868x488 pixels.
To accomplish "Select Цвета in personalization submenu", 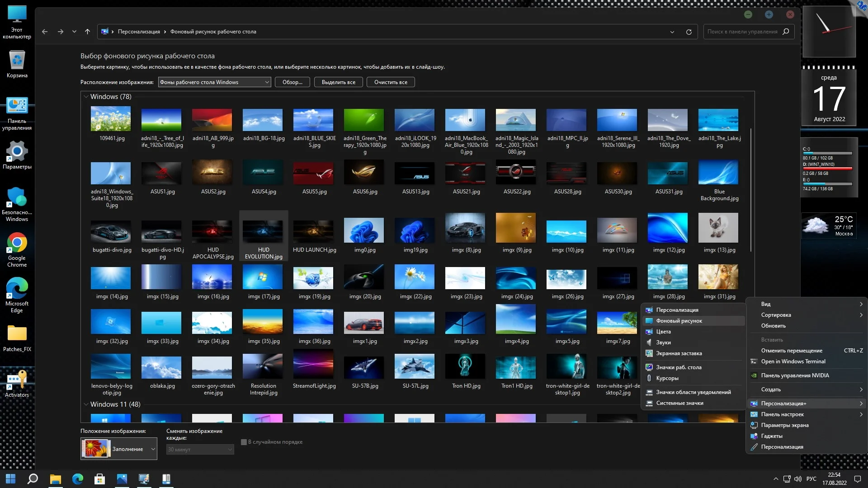I will (663, 332).
